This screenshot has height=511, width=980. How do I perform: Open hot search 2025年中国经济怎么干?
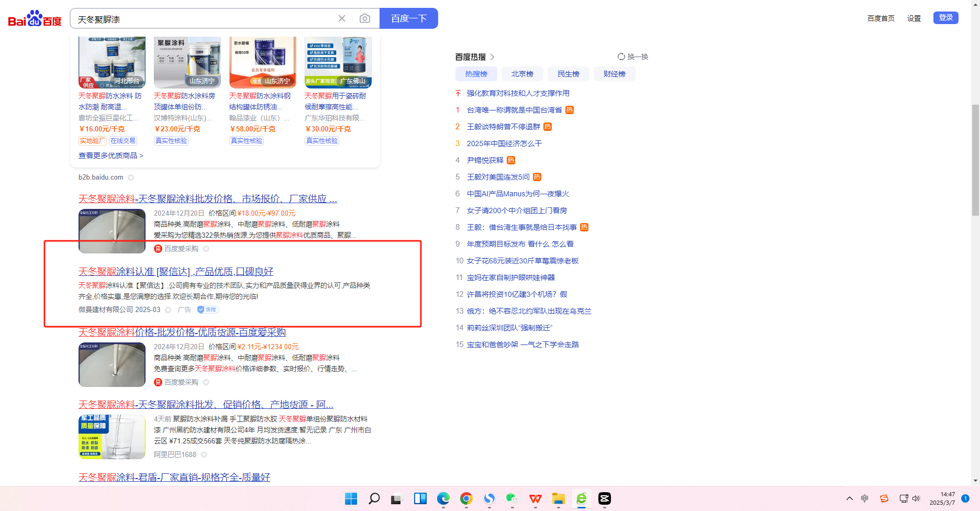point(505,143)
